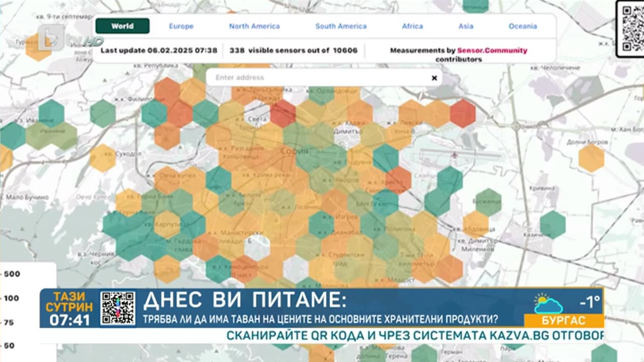Viewport: 644px width, 362px height.
Task: Click the Last update timestamp text
Action: point(159,50)
